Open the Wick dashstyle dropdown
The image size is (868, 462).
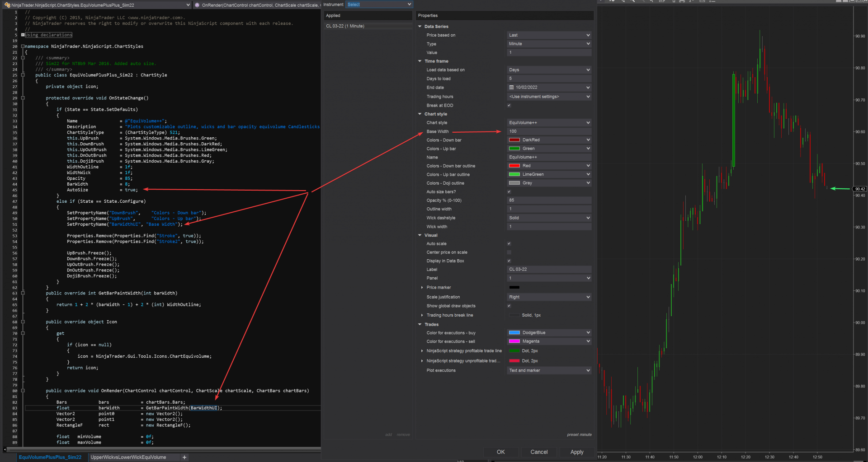coord(549,218)
